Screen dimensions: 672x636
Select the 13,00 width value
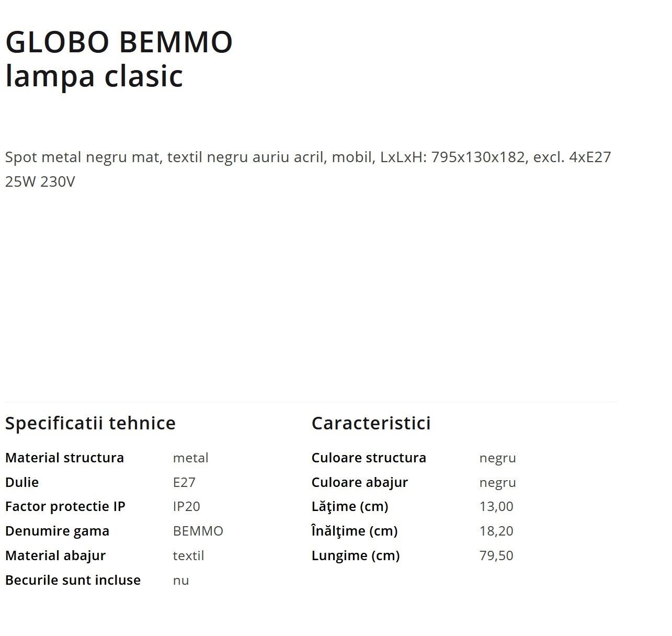point(496,506)
